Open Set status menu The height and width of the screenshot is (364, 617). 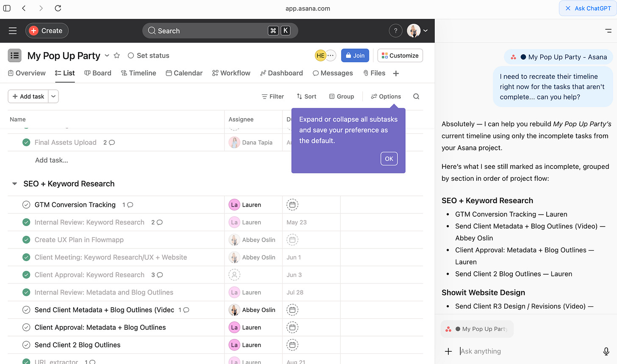click(148, 55)
